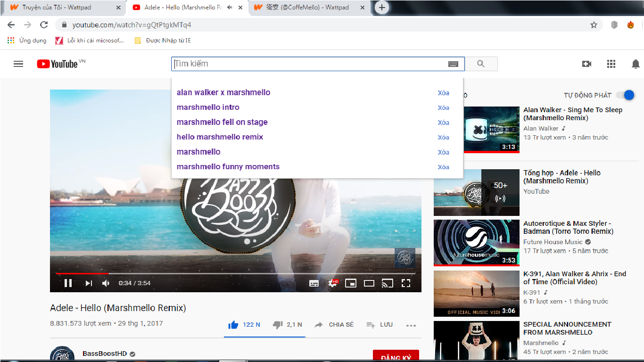The width and height of the screenshot is (644, 362).
Task: Select suggestion 'marshmello intro'
Action: (208, 107)
